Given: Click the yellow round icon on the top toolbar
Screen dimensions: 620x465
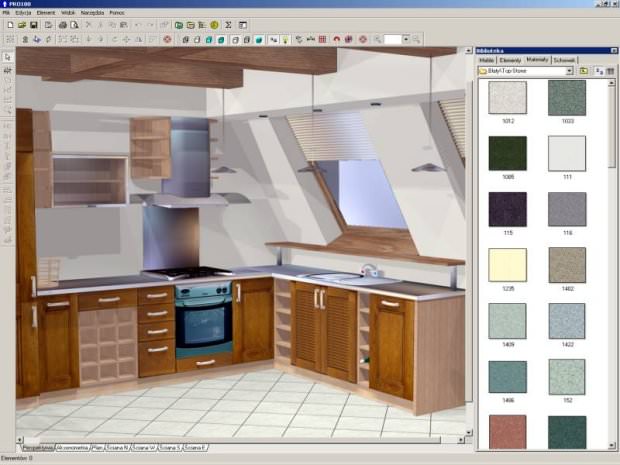Looking at the screenshot, I should pyautogui.click(x=214, y=25).
